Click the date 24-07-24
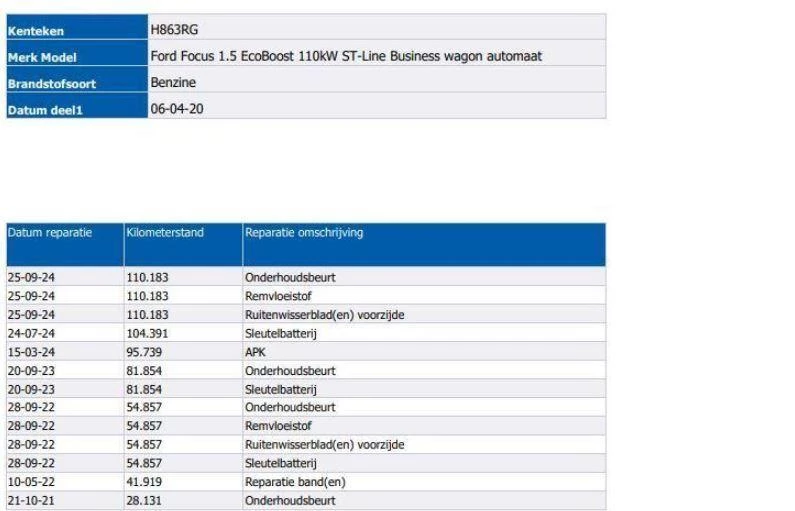Screen dimensions: 795x511 coord(31,334)
